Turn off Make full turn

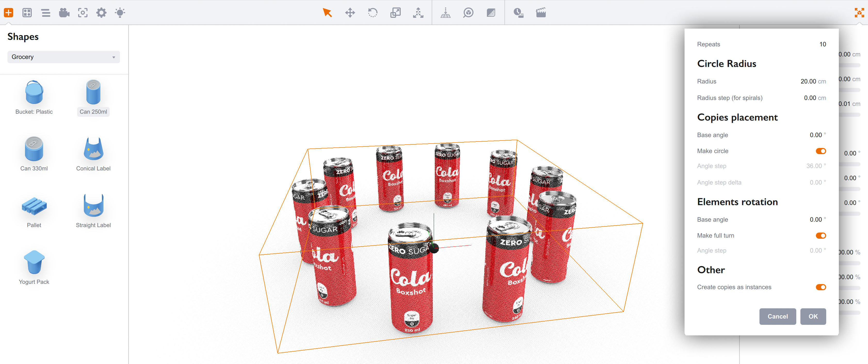821,235
